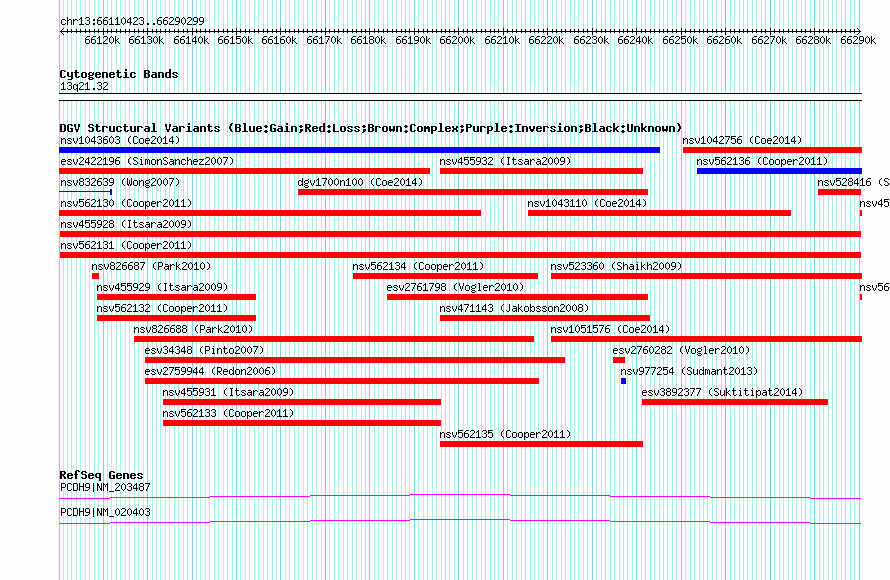Click the 66290k ruler tick label
The height and width of the screenshot is (580, 890).
click(858, 40)
